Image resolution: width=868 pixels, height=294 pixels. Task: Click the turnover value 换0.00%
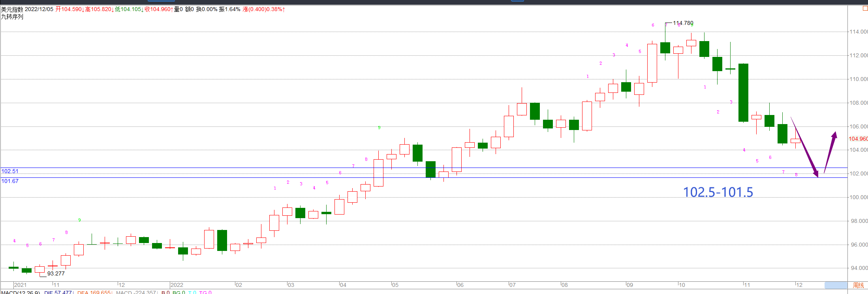click(x=207, y=9)
